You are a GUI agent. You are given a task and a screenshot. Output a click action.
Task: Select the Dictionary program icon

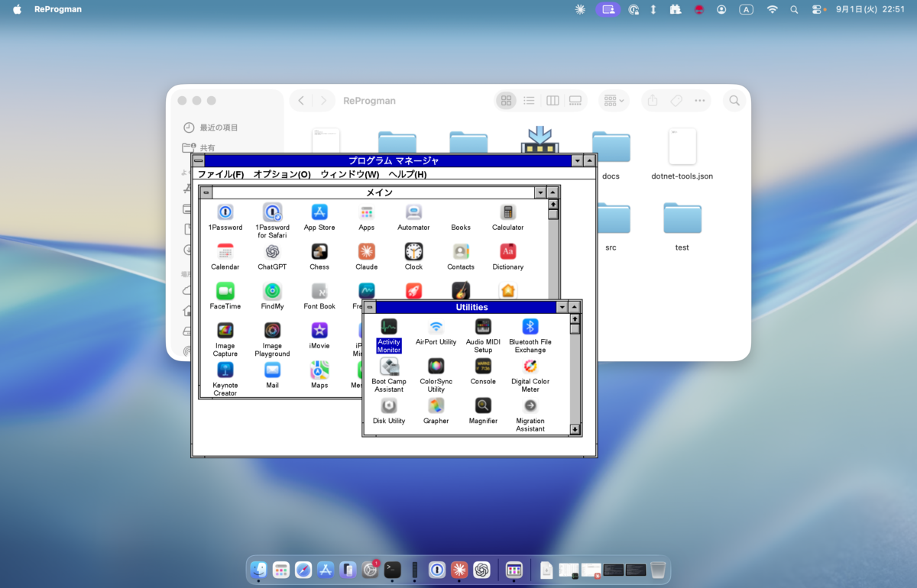[508, 252]
